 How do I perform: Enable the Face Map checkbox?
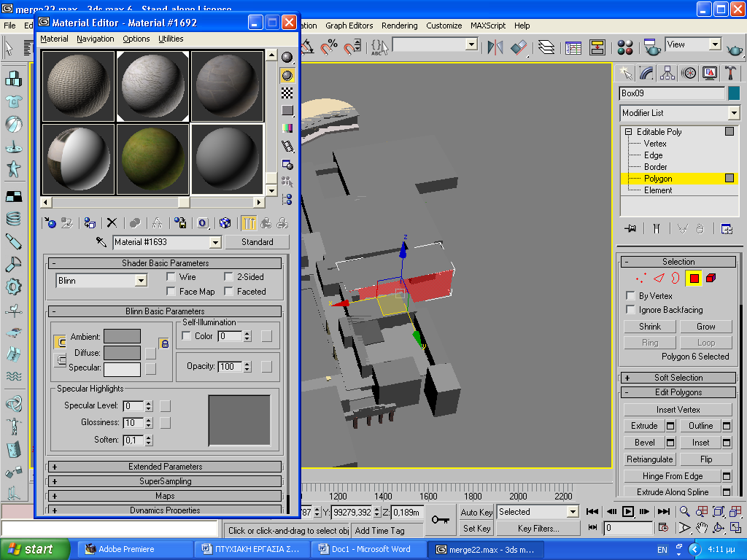coord(171,291)
